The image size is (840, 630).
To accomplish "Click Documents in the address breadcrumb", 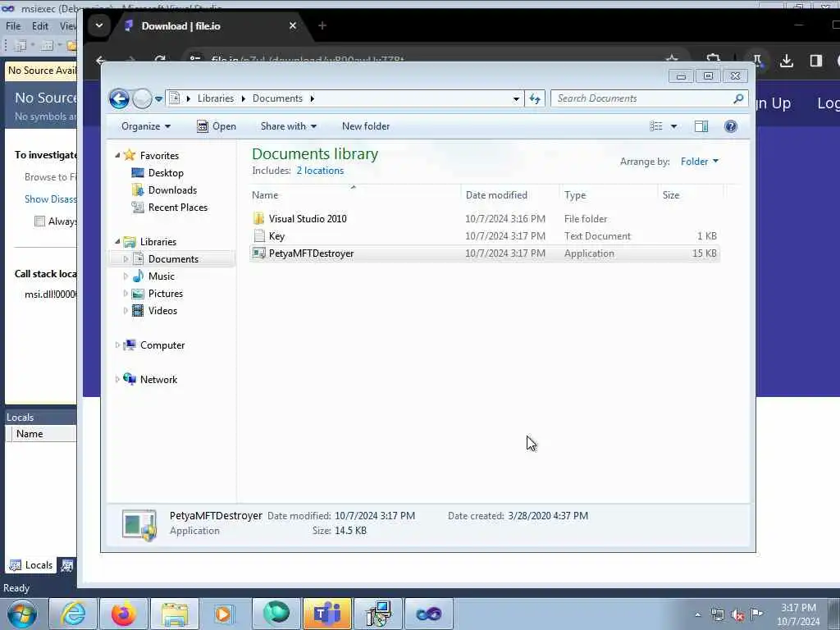I will 277,98.
